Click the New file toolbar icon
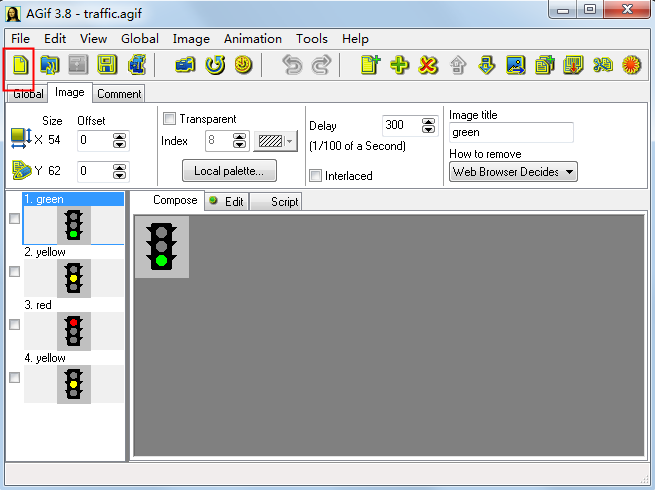This screenshot has height=490, width=655. coord(20,65)
